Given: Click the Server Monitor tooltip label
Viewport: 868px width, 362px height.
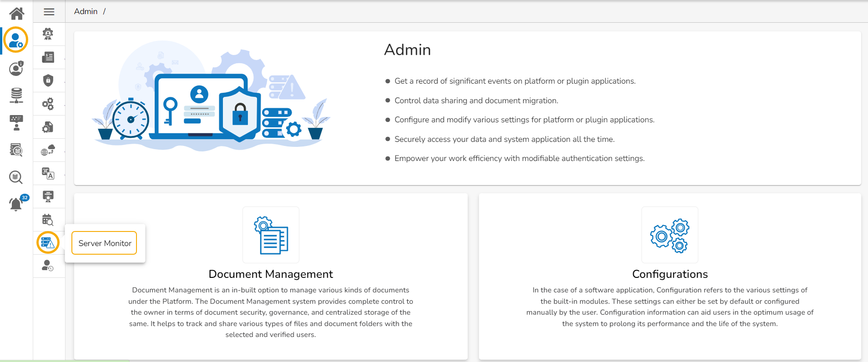Looking at the screenshot, I should (x=105, y=243).
